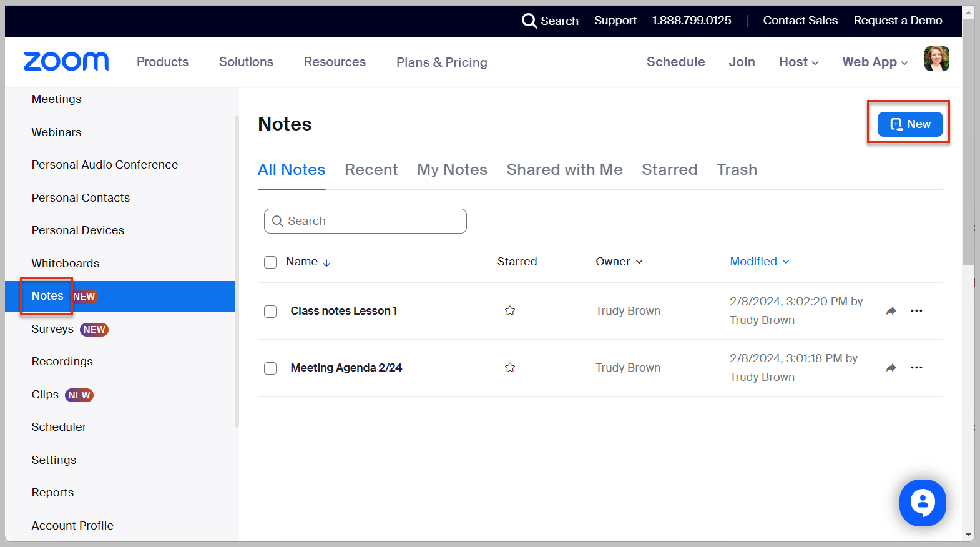Open the Meeting Agenda 2/24 note

pyautogui.click(x=346, y=368)
